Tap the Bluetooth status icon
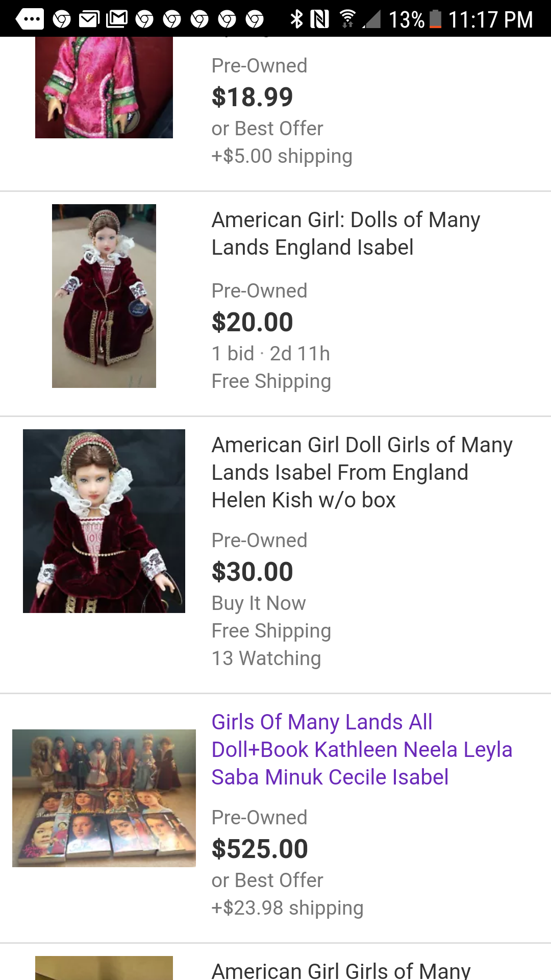Viewport: 551px width, 980px height. pos(296,19)
